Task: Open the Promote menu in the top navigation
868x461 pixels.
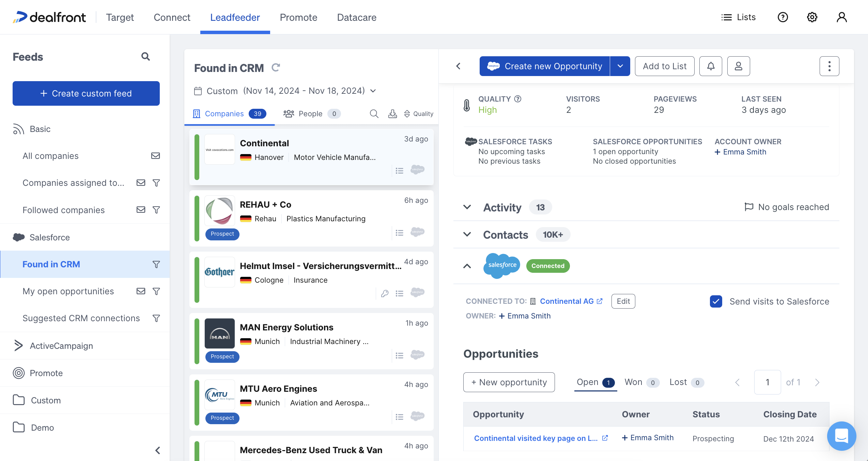Action: (298, 17)
